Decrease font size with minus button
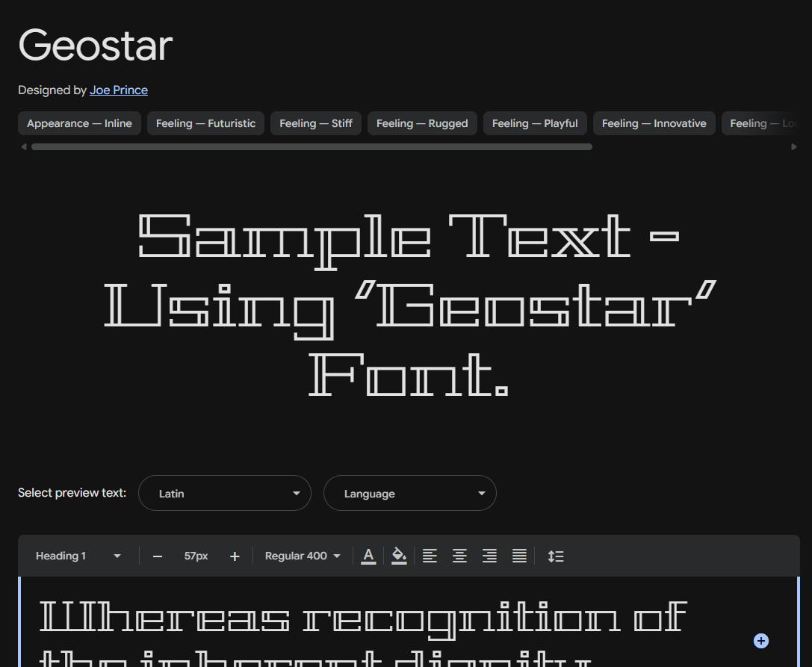The width and height of the screenshot is (812, 667). (158, 556)
